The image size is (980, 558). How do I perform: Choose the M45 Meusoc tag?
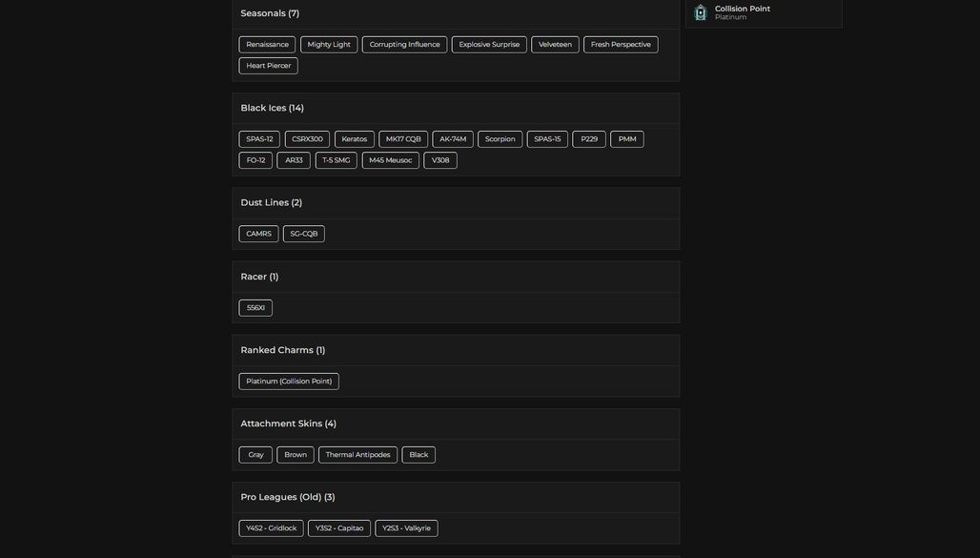click(391, 160)
